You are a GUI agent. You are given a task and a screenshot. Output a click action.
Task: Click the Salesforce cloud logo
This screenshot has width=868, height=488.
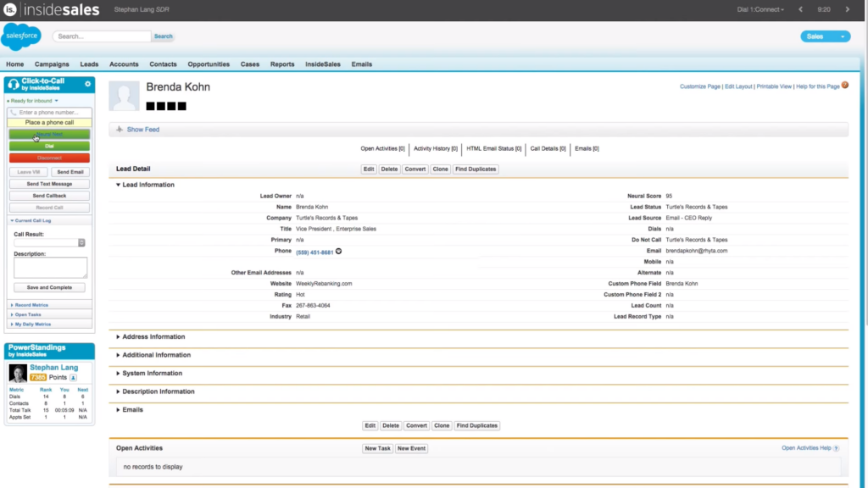click(21, 36)
